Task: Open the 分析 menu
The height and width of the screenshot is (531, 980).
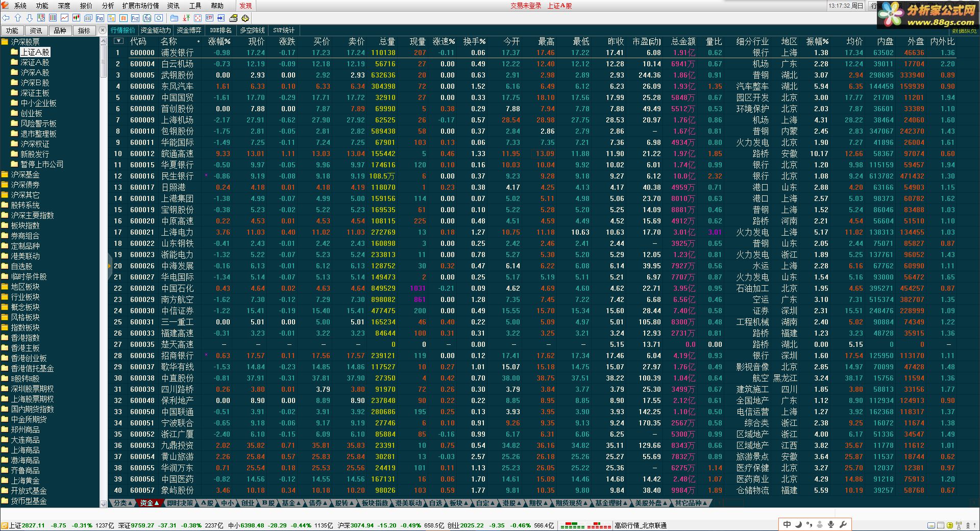Action: (108, 6)
